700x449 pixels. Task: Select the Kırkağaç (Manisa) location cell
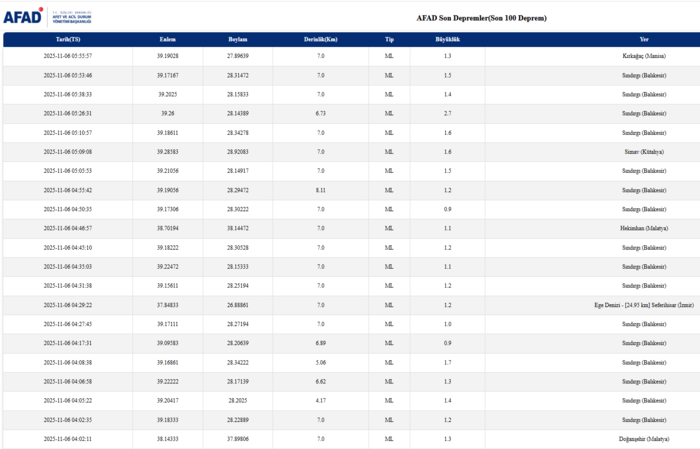click(x=645, y=56)
